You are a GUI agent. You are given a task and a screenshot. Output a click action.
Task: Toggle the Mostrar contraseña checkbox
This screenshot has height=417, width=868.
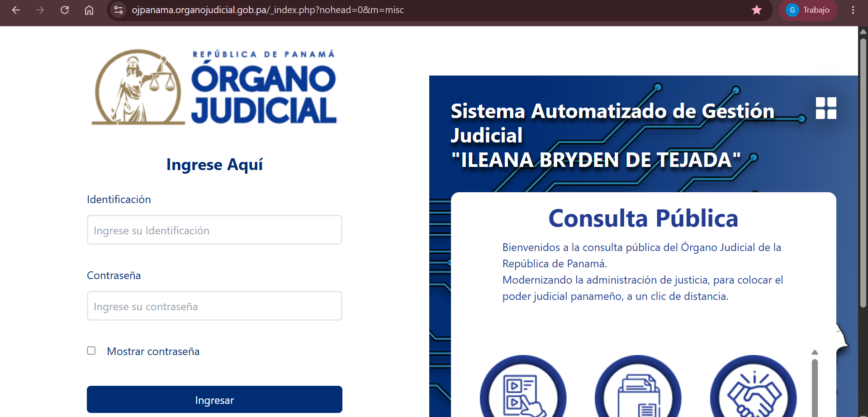click(91, 351)
